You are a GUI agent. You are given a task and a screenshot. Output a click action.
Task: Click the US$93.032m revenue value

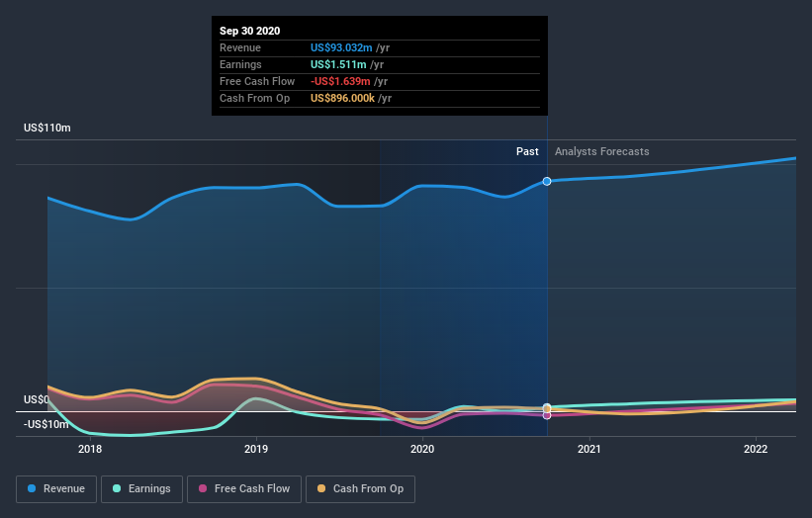(341, 47)
